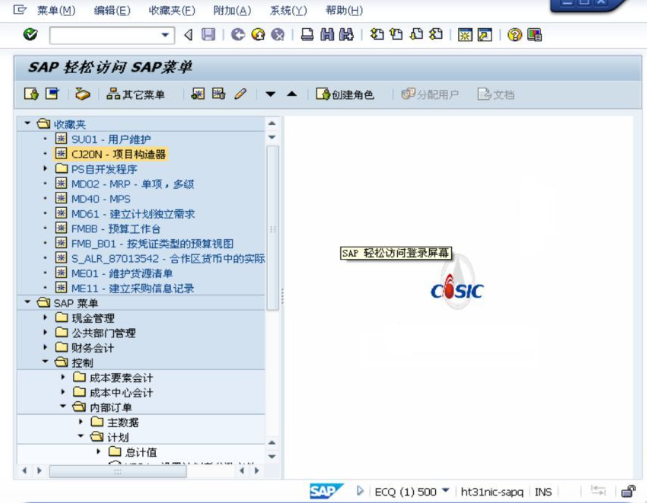Open the 编辑(E) menu

(112, 10)
